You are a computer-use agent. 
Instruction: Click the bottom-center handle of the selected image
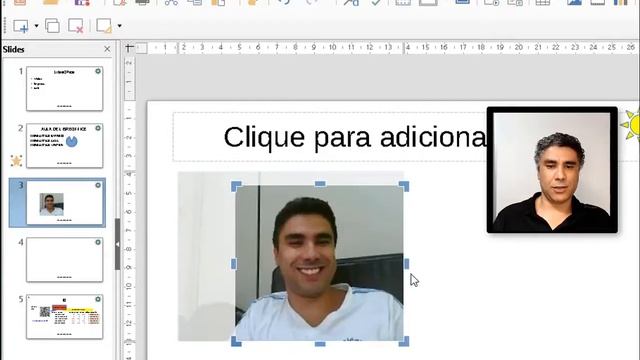click(x=320, y=344)
